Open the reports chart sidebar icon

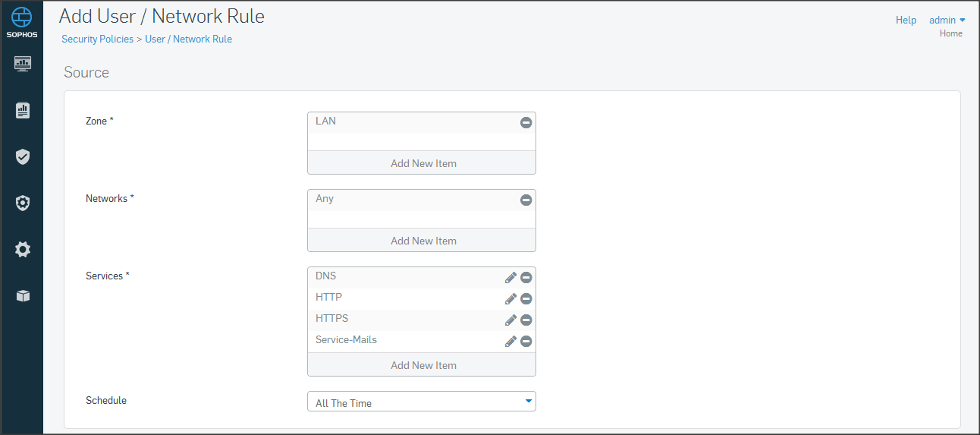tap(23, 111)
